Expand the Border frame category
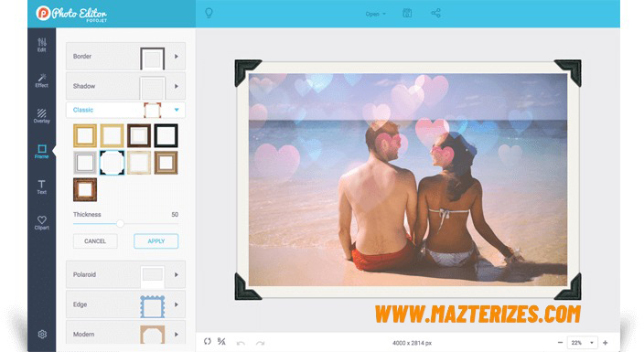Image resolution: width=644 pixels, height=352 pixels. (125, 57)
